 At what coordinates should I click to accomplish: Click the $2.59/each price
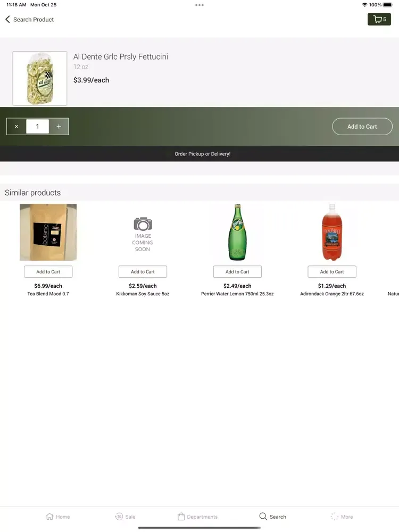[x=143, y=286]
